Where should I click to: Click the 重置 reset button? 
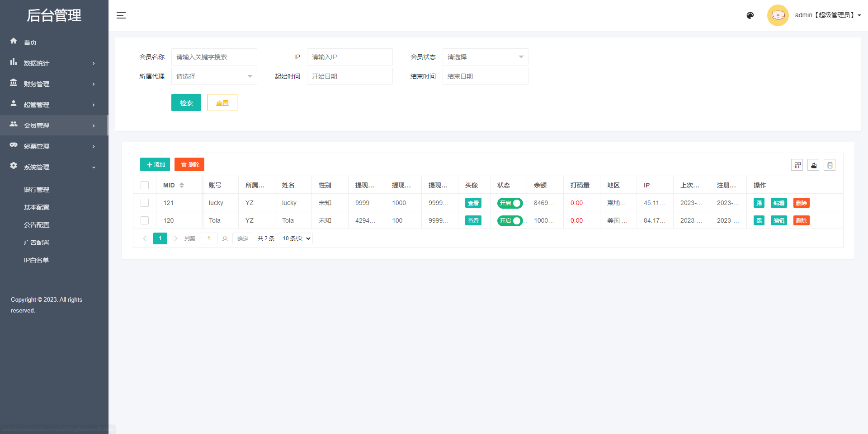click(222, 103)
